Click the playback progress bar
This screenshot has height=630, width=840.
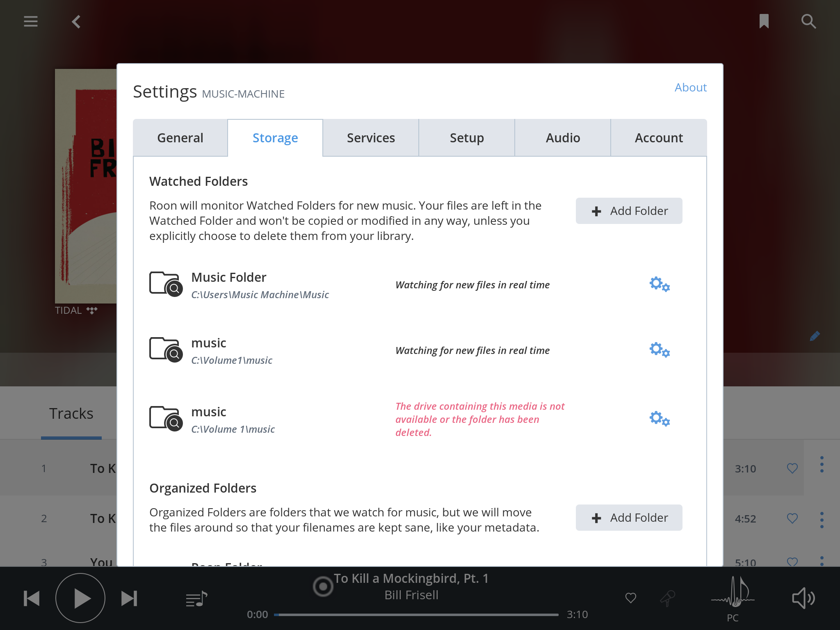[416, 614]
